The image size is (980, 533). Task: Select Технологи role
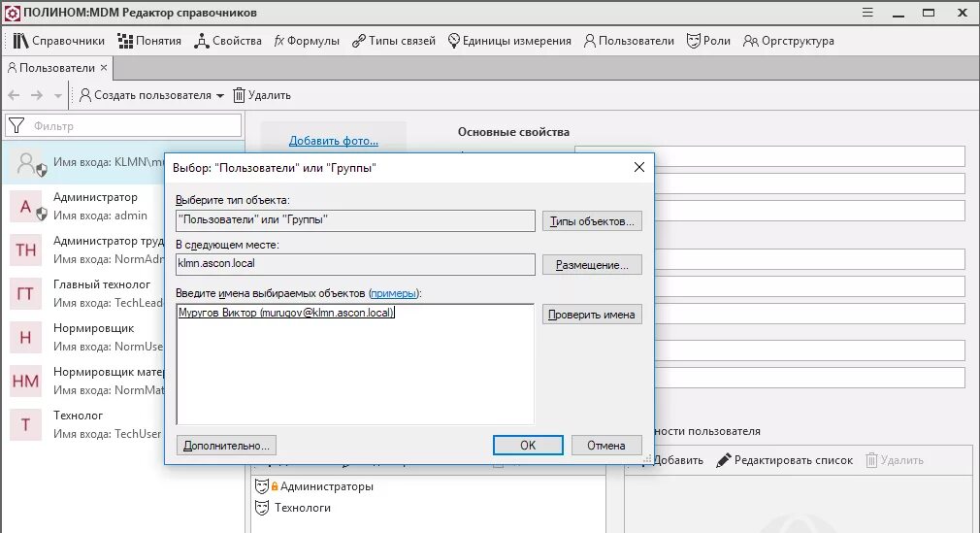point(293,508)
